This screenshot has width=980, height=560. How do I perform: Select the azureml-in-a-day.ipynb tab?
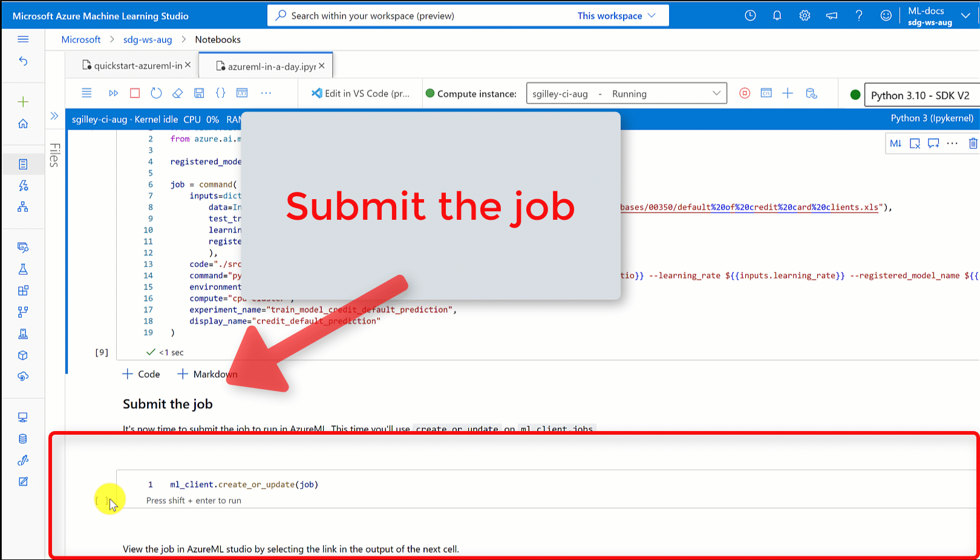click(x=266, y=65)
